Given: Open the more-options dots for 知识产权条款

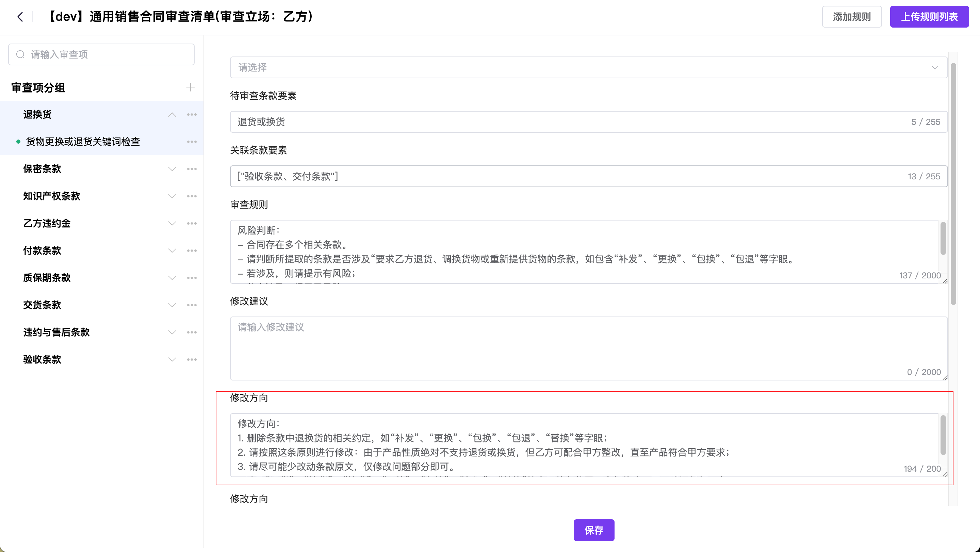Looking at the screenshot, I should point(192,196).
